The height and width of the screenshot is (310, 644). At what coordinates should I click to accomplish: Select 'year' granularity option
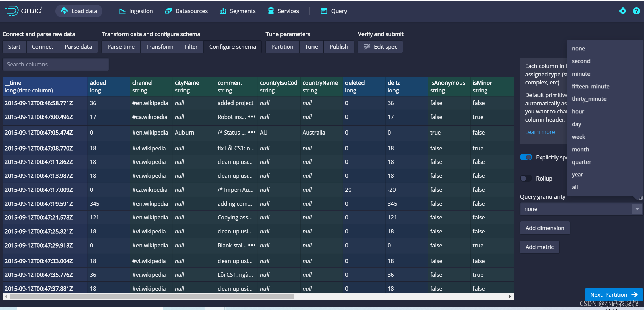coord(605,174)
